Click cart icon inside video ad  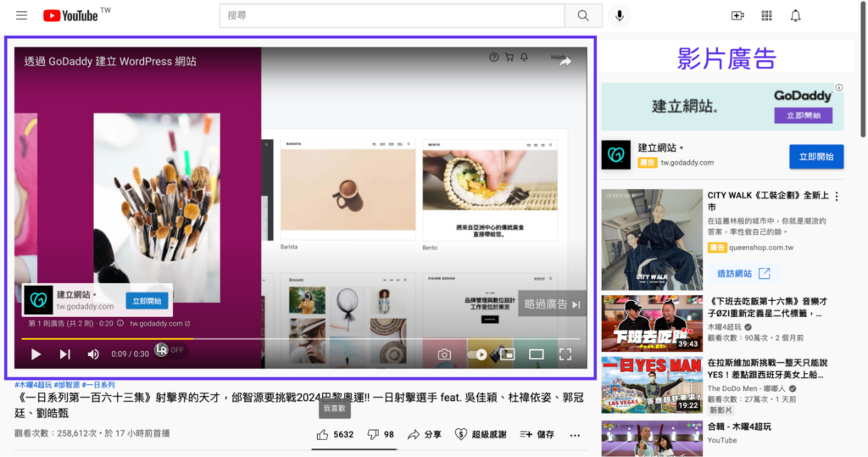click(x=509, y=57)
